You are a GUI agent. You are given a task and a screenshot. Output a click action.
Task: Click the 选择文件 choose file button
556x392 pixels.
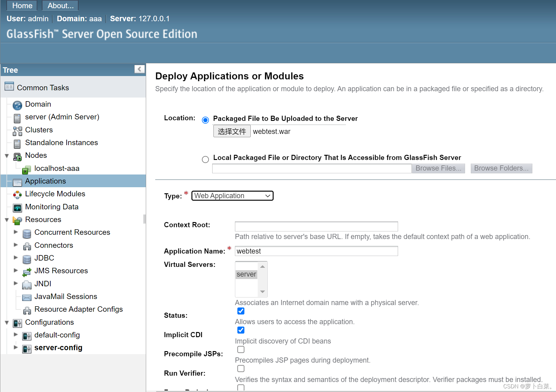point(232,131)
